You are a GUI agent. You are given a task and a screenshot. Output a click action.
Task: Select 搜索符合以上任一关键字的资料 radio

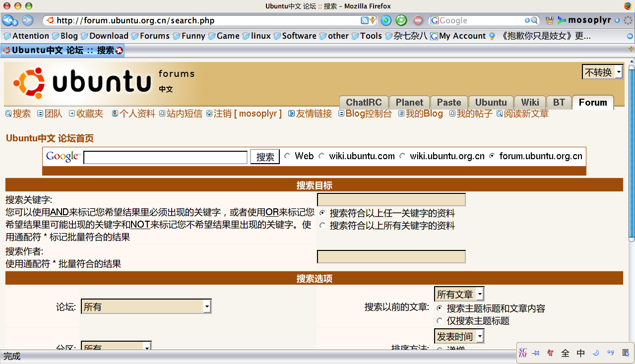322,213
